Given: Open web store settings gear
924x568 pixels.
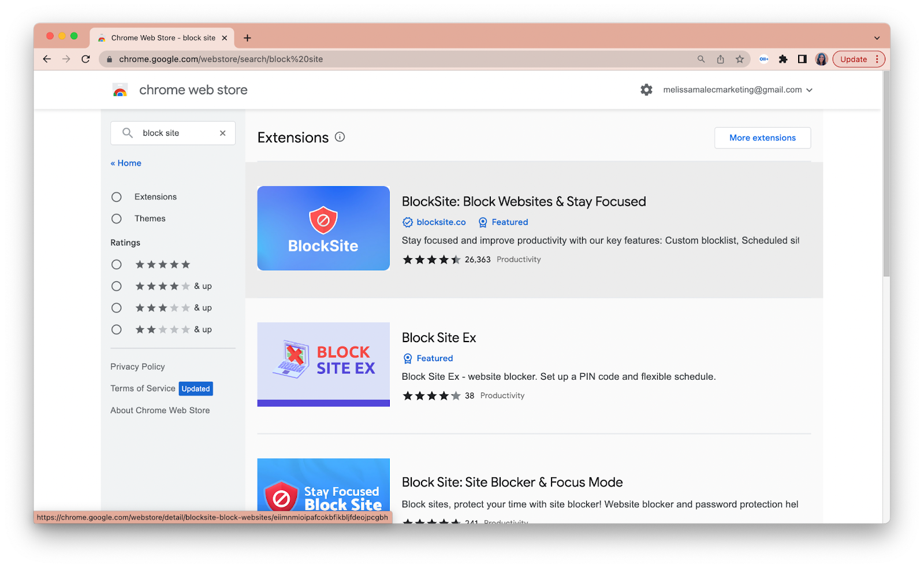Looking at the screenshot, I should coord(646,90).
